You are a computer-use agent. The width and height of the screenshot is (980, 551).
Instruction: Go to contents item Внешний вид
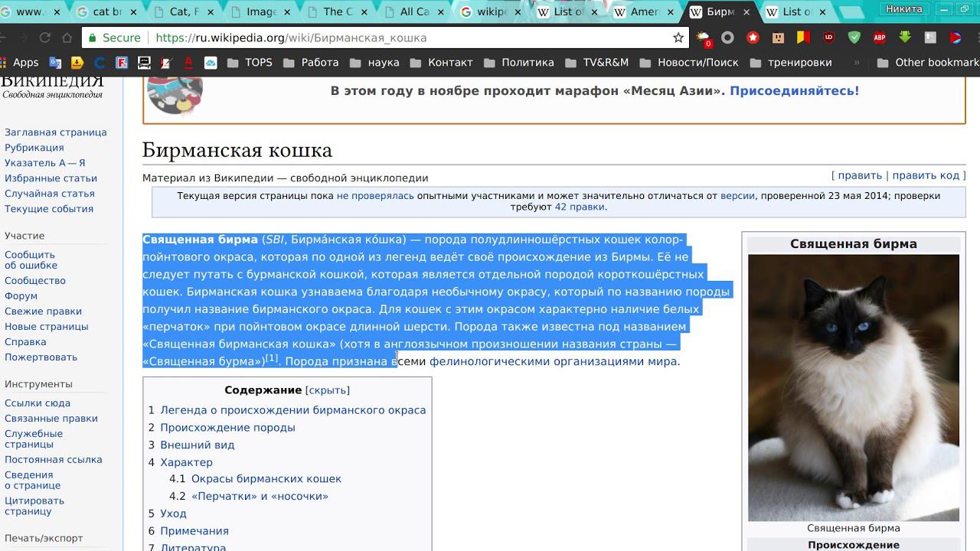[x=198, y=445]
